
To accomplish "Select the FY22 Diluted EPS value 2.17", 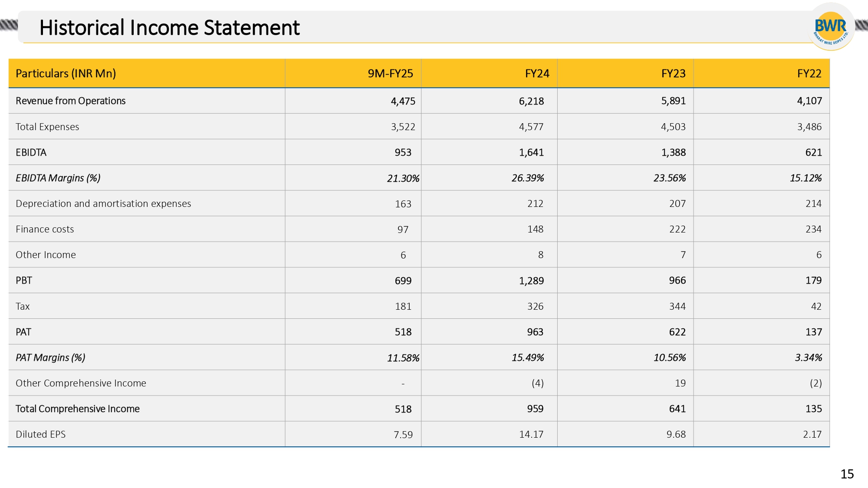I will pos(812,434).
